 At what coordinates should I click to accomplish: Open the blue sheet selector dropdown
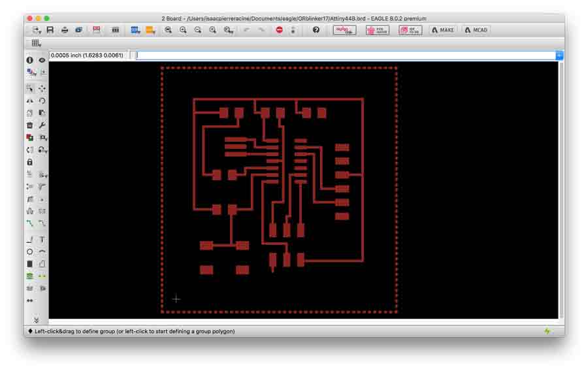tap(135, 30)
